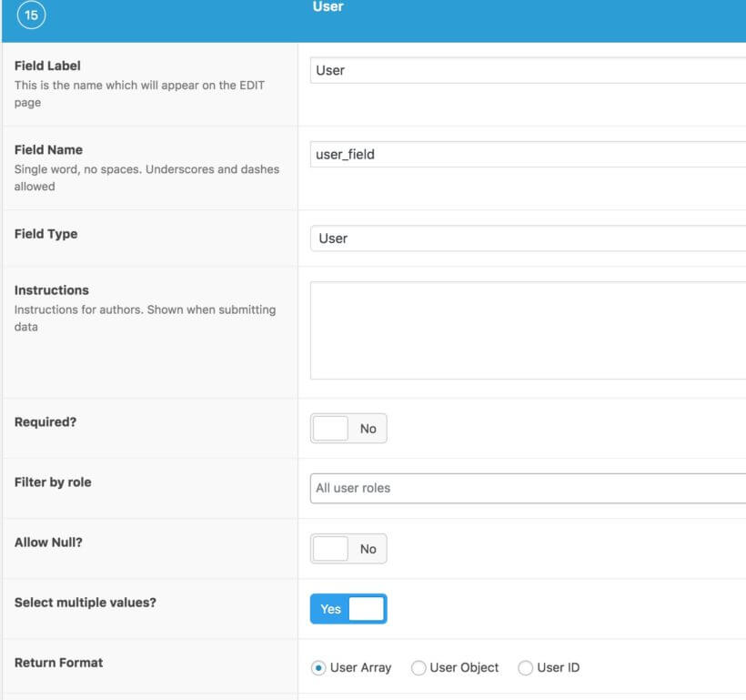Viewport: 746px width, 700px height.
Task: Enable the Allow Null? toggle
Action: point(348,548)
